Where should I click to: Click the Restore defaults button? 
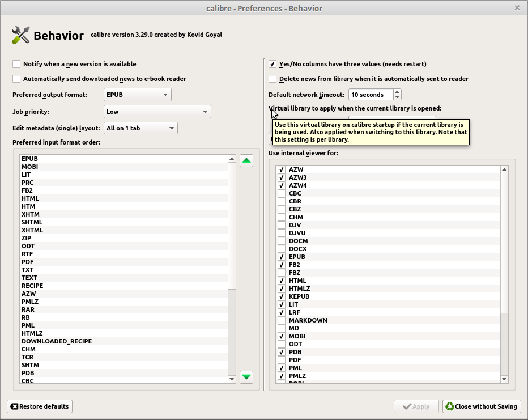pos(40,406)
